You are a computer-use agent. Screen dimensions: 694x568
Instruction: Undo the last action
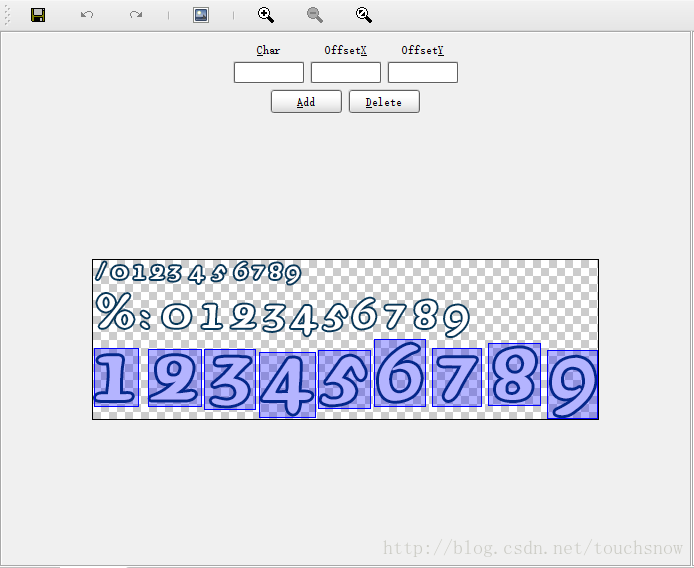(x=87, y=15)
